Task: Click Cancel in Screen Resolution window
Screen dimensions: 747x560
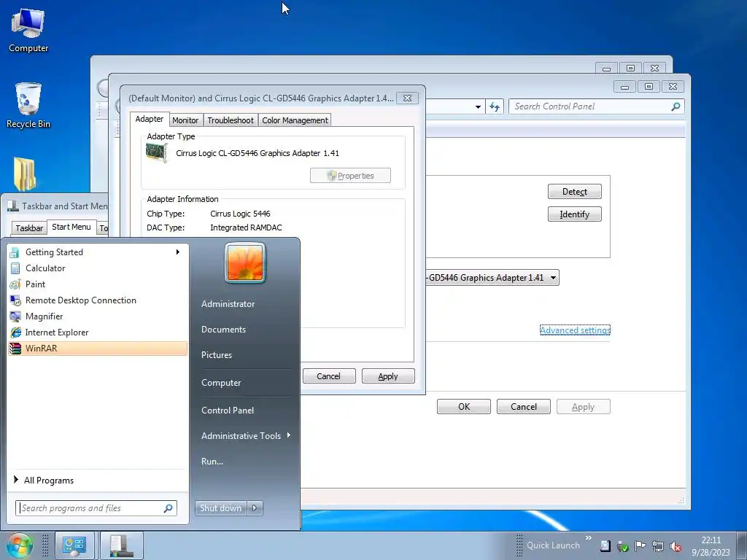Action: coord(524,407)
